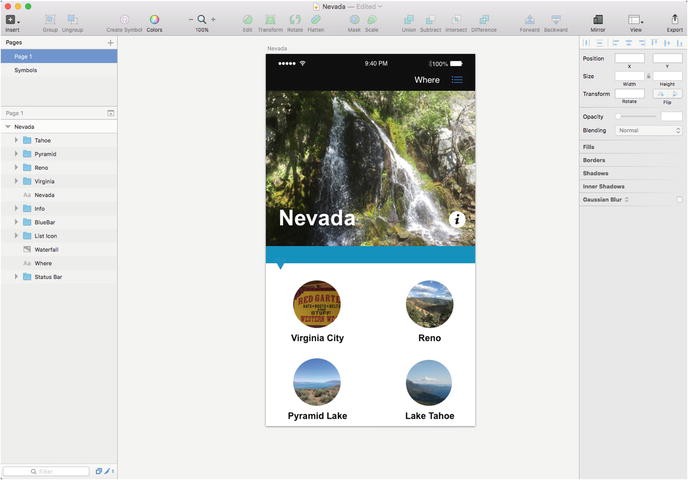The width and height of the screenshot is (688, 480).
Task: Click the Edit tool icon
Action: point(247,19)
